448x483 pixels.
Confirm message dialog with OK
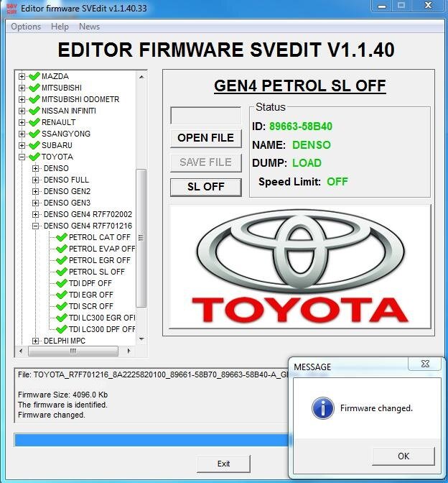403,456
